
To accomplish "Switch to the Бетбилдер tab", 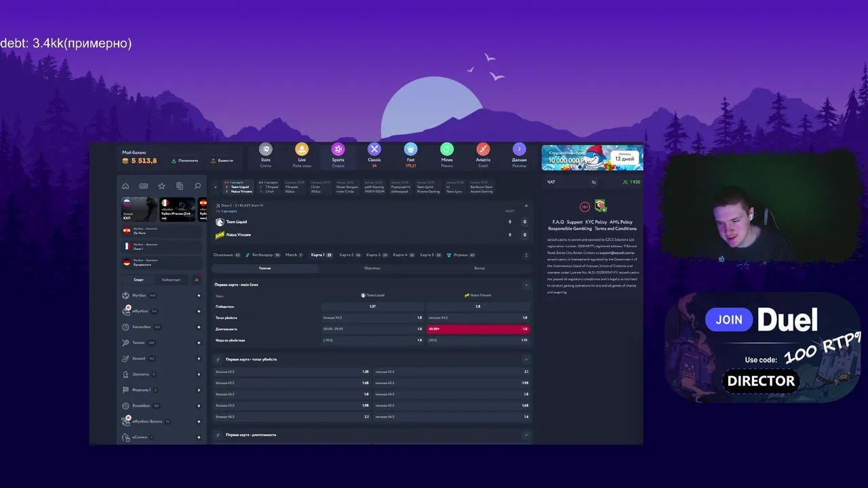I will tap(263, 255).
